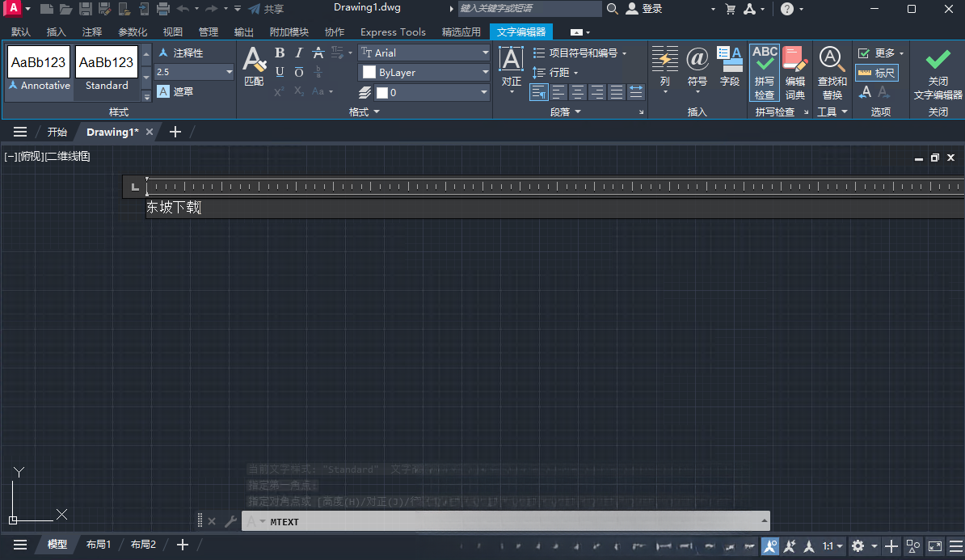Select the Text Editor ribbon tab
965x560 pixels.
pyautogui.click(x=521, y=32)
